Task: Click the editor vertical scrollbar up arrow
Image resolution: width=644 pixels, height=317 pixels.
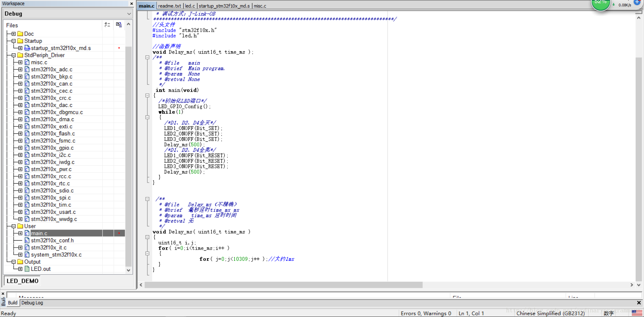Action: point(639,18)
